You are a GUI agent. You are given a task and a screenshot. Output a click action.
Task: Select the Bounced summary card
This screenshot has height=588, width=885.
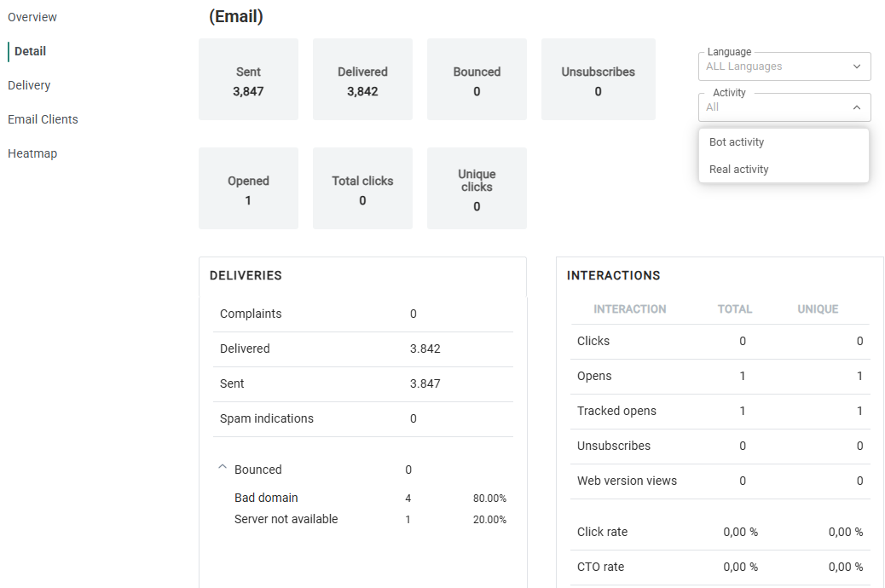477,80
